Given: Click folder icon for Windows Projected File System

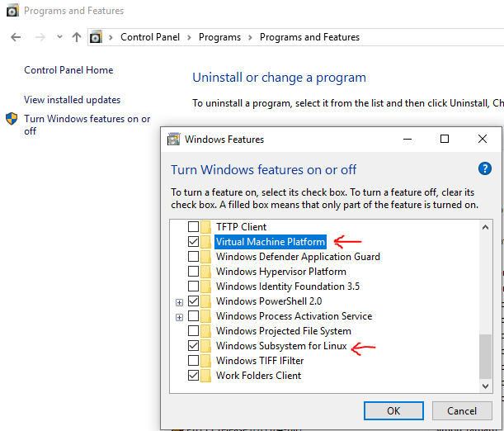Looking at the screenshot, I should [x=205, y=330].
